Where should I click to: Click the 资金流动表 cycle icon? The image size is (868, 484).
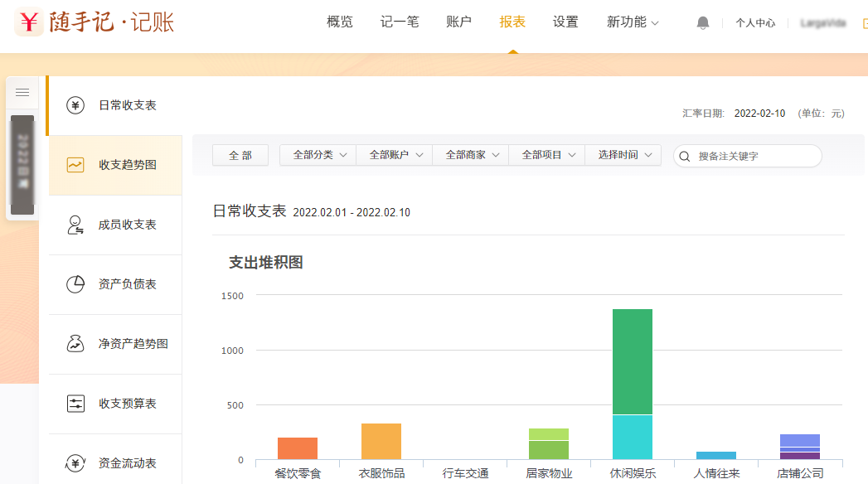75,463
